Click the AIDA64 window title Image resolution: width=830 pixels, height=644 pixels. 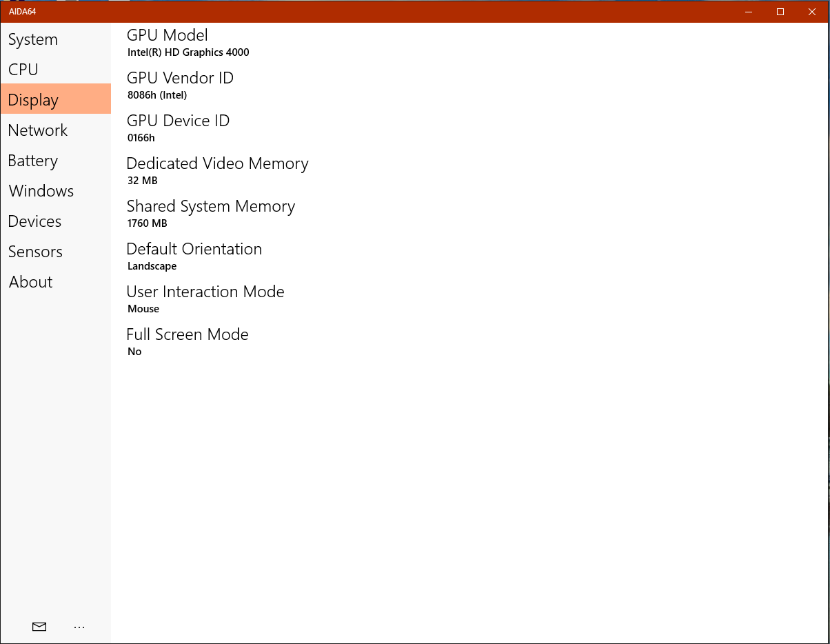tap(22, 12)
